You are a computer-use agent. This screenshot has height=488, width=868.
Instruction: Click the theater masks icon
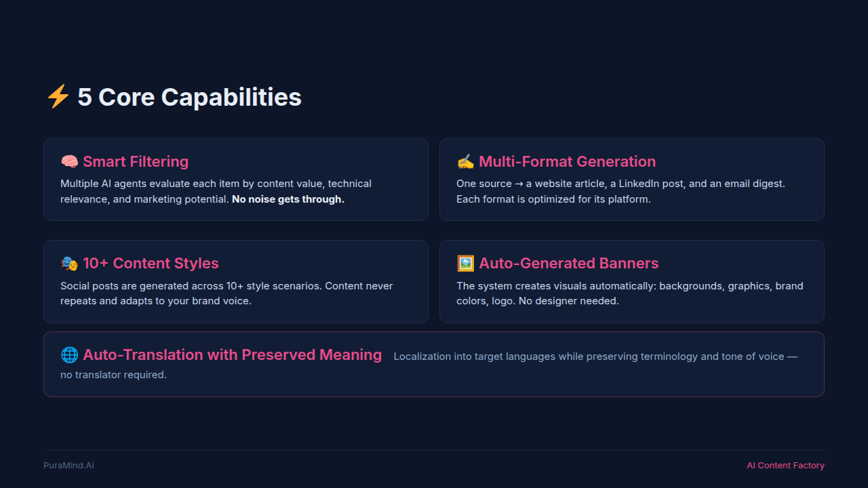point(69,264)
